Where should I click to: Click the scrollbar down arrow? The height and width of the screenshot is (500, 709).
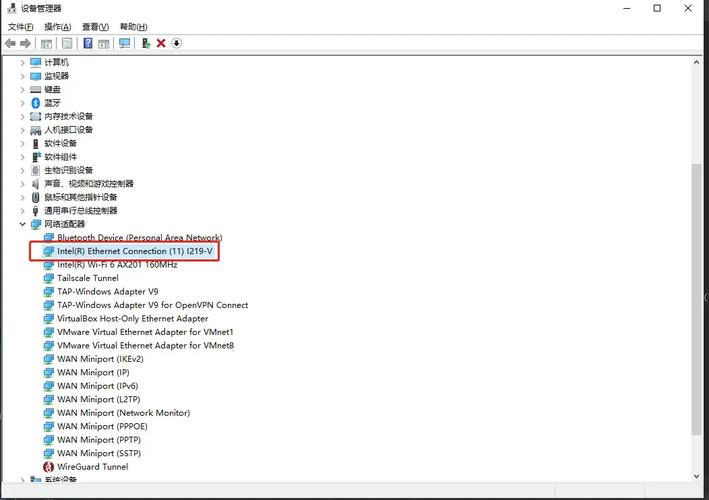(x=696, y=476)
